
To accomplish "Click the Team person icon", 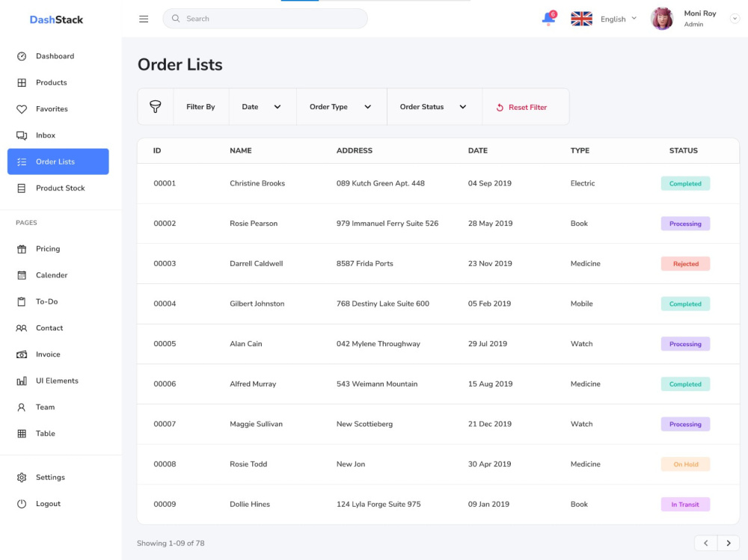I will (22, 407).
